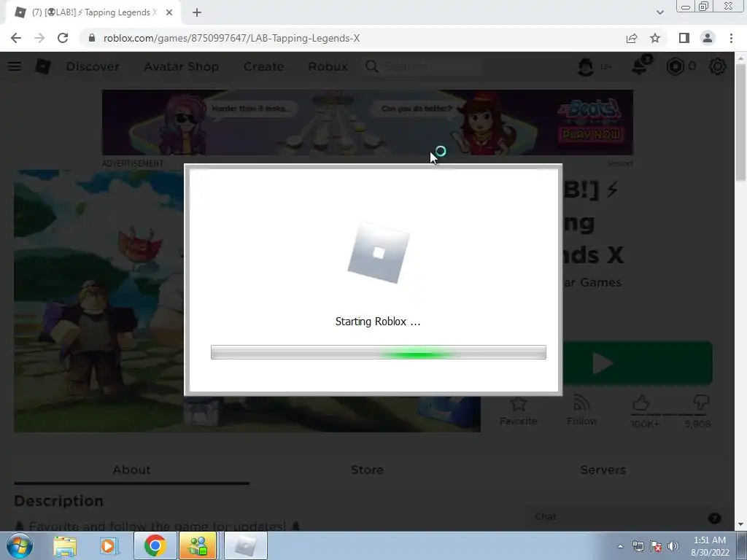Select the Tapping Legends X browser tab

point(93,12)
